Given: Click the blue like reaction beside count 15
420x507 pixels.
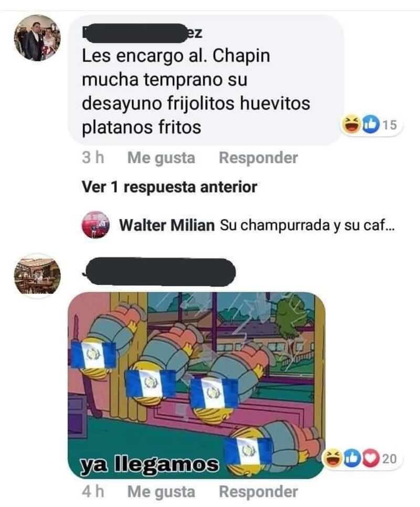Looking at the screenshot, I should click(x=371, y=124).
